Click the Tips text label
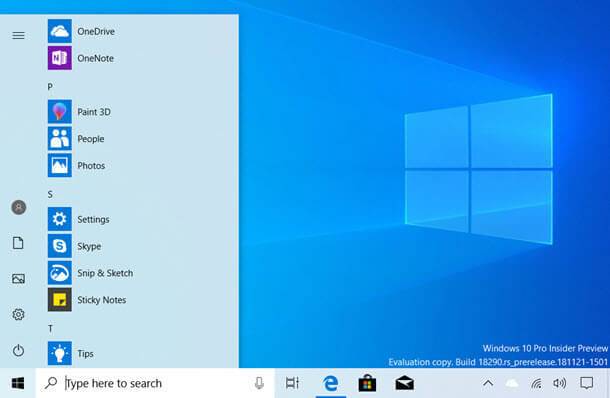610x398 pixels. pyautogui.click(x=85, y=354)
